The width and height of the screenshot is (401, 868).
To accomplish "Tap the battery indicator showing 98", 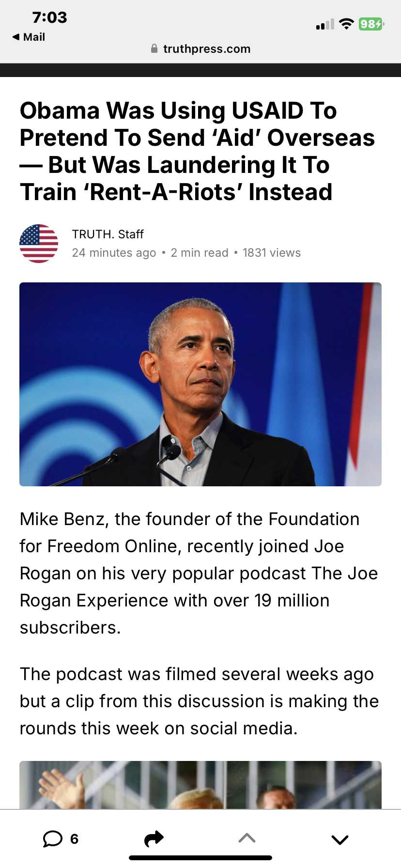I will tap(371, 24).
